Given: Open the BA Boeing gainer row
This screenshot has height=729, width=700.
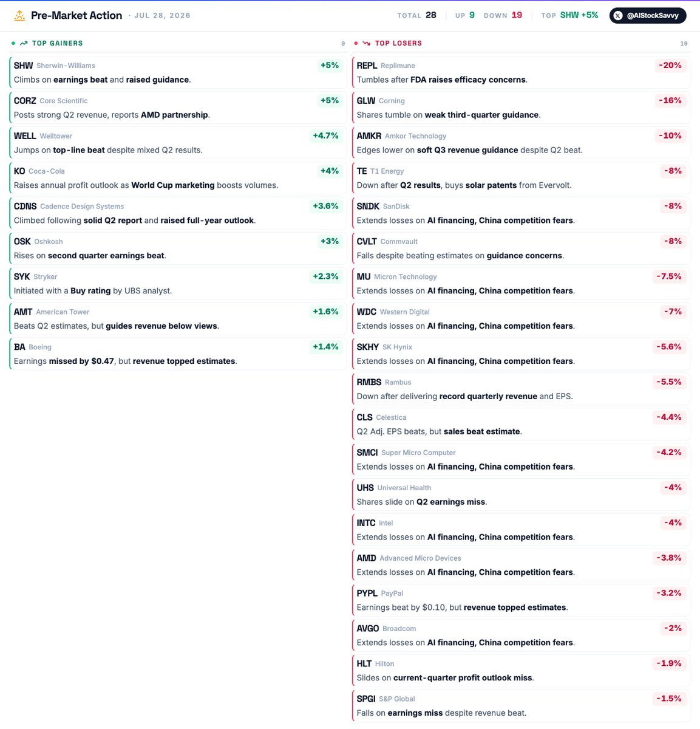Looking at the screenshot, I should [x=178, y=354].
